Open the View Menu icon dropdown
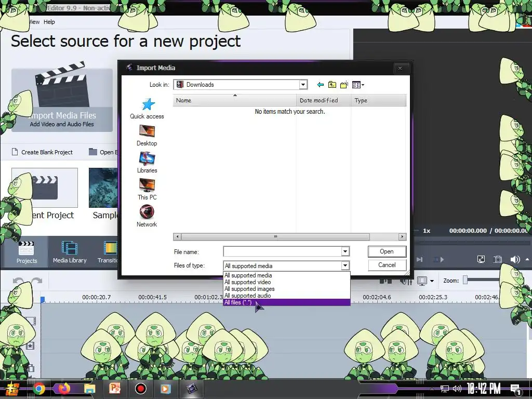This screenshot has width=532, height=399. click(x=358, y=85)
